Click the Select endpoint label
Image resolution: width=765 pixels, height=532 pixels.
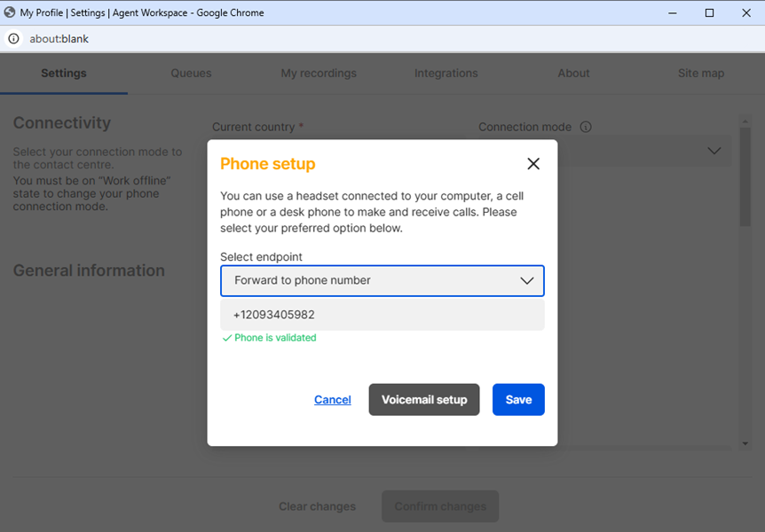261,257
